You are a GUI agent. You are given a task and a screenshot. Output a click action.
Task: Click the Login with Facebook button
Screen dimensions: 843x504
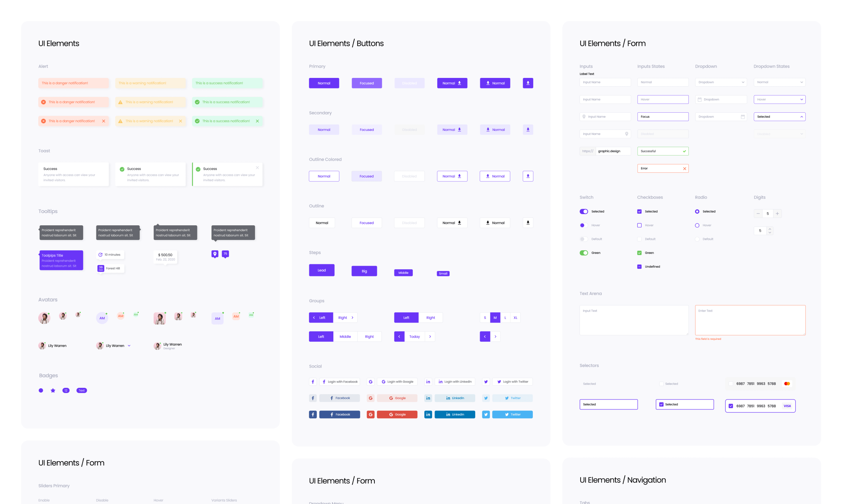coord(339,382)
